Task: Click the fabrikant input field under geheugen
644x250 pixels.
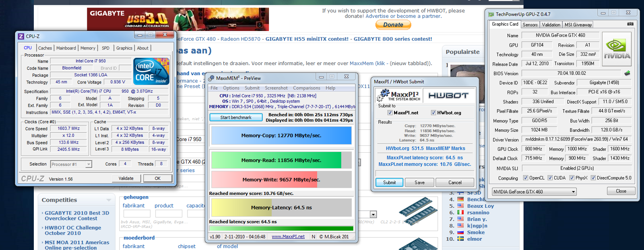Action: click(x=137, y=214)
